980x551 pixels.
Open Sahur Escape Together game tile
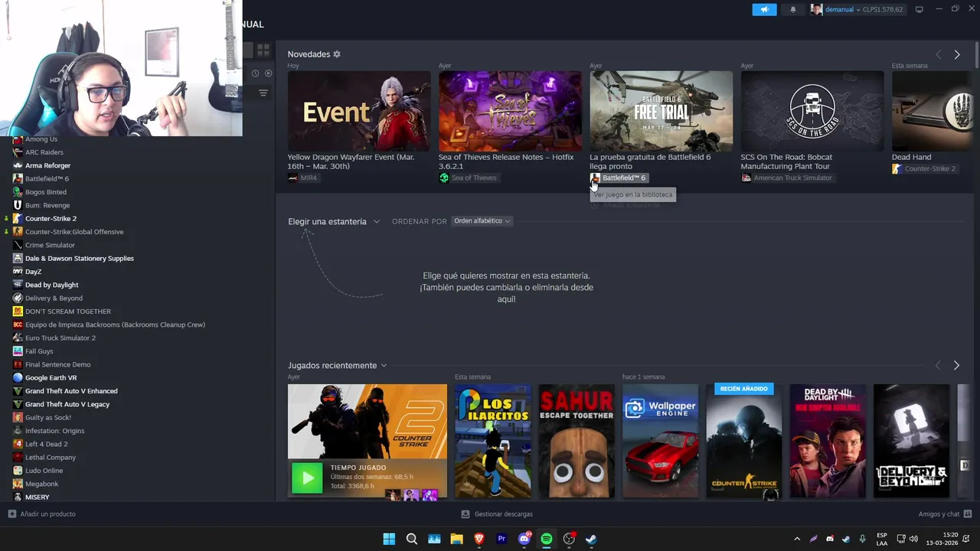click(577, 442)
